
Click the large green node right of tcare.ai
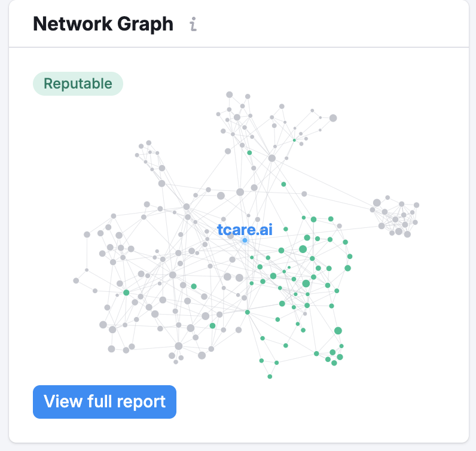[303, 249]
